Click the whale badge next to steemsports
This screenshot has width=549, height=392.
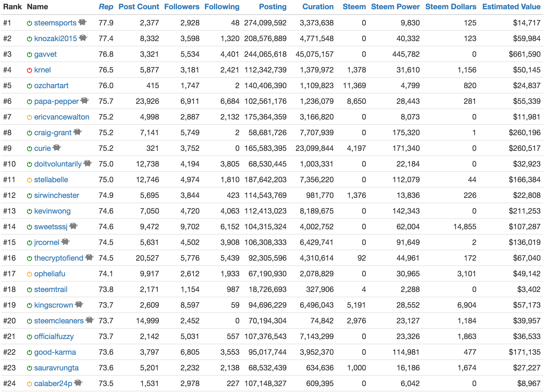83,22
